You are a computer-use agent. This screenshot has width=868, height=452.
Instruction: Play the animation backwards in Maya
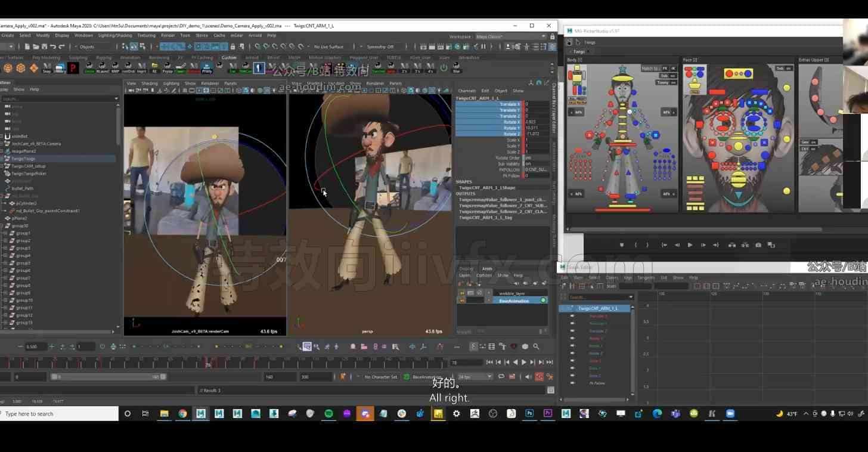pyautogui.click(x=516, y=362)
